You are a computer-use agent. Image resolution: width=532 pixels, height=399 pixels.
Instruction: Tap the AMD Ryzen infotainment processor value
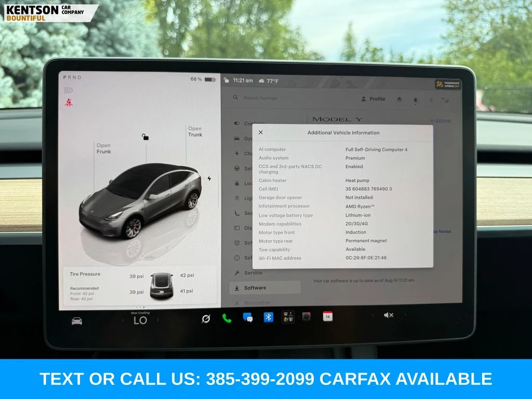tap(360, 206)
